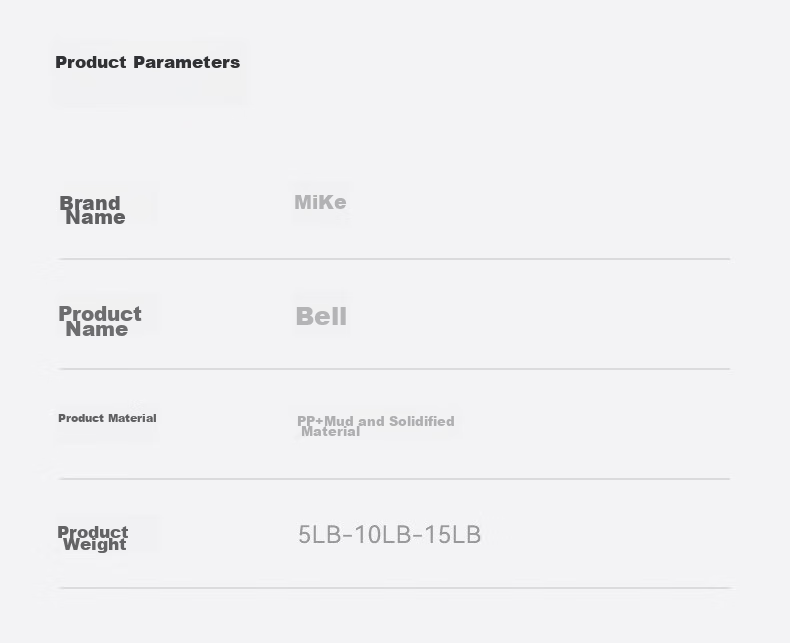Click the Product Material label
Viewport: 790px width, 643px height.
107,418
